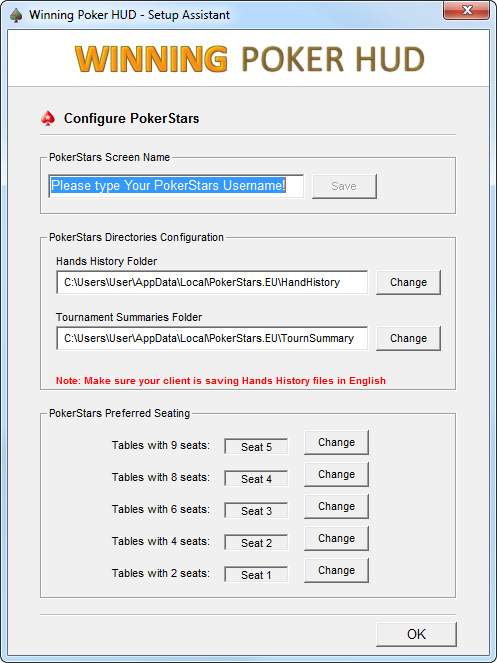The image size is (497, 663).
Task: Click the Save button
Action: point(344,186)
